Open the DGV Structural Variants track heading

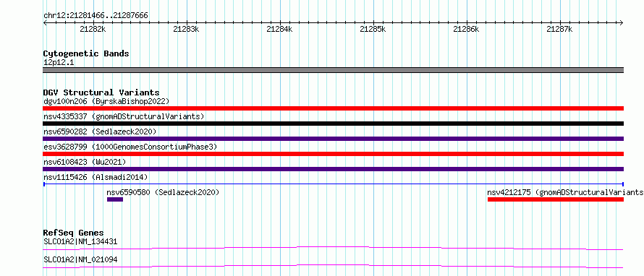click(101, 92)
